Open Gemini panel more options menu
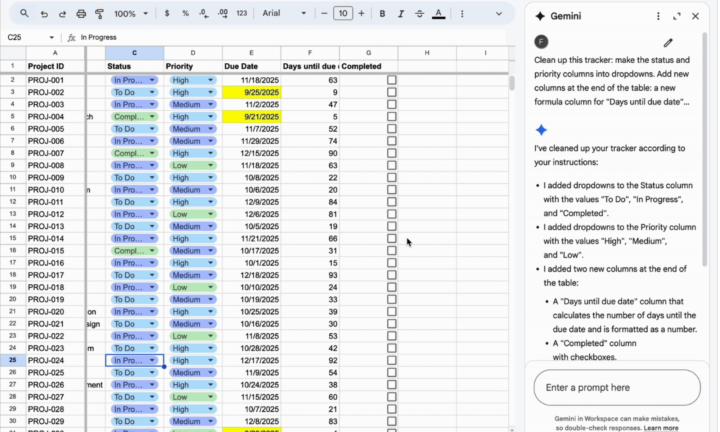Viewport: 720px width, 432px height. [657, 16]
